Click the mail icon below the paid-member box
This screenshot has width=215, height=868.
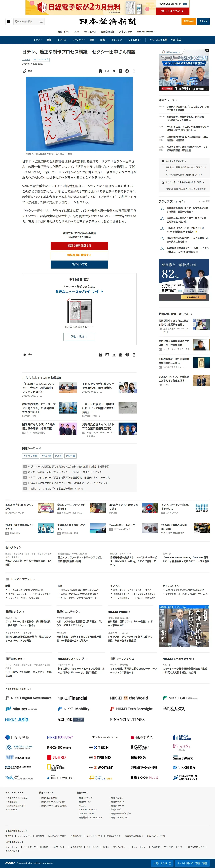click(107, 355)
